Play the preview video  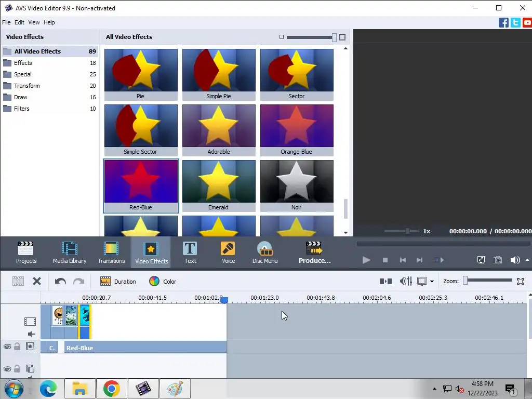tap(366, 260)
